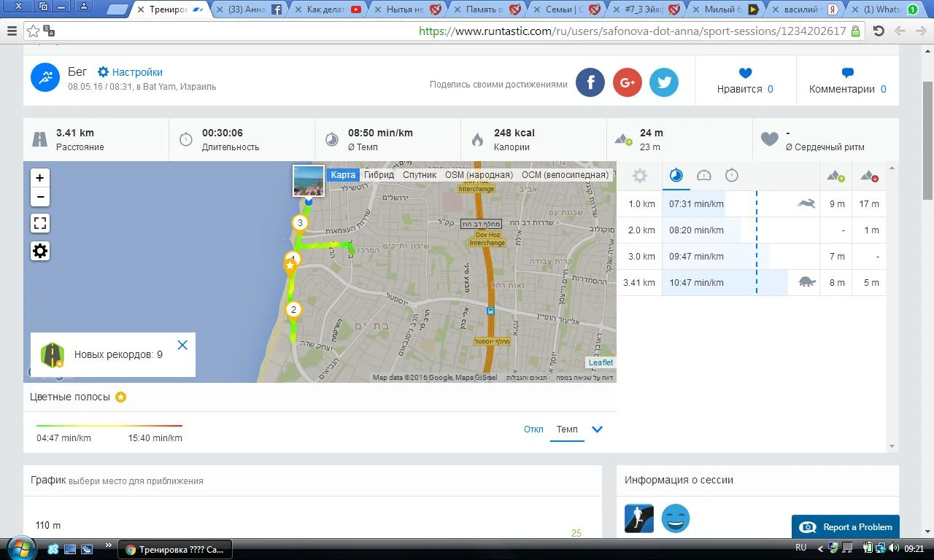Click the elevation loss column icon
This screenshot has width=934, height=560.
coord(869,176)
